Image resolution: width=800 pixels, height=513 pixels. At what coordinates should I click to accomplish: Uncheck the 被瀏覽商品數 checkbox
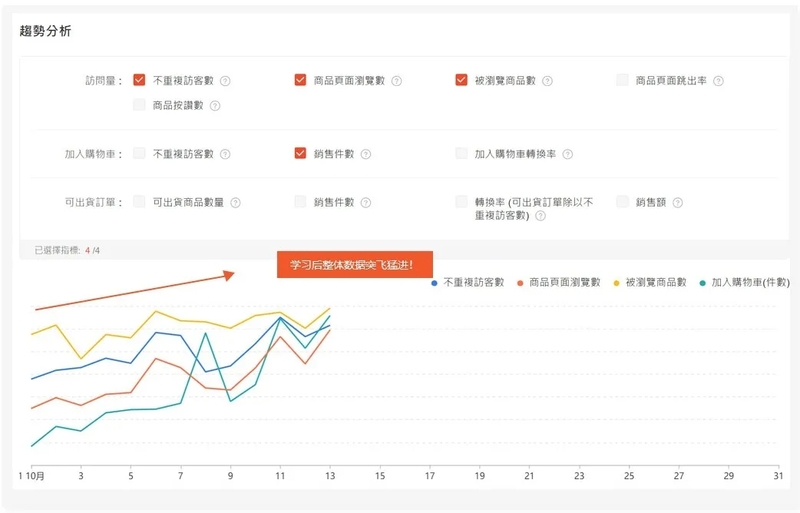461,80
